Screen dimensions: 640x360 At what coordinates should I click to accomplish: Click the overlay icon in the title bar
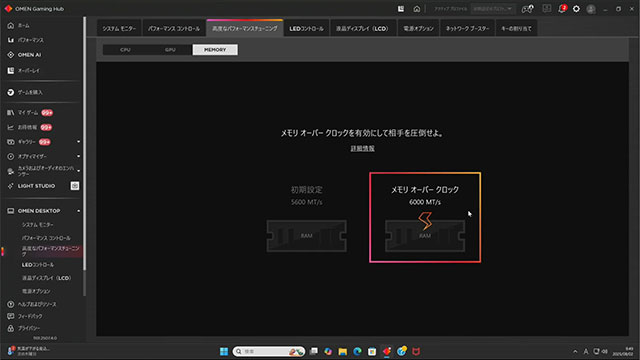tap(401, 9)
